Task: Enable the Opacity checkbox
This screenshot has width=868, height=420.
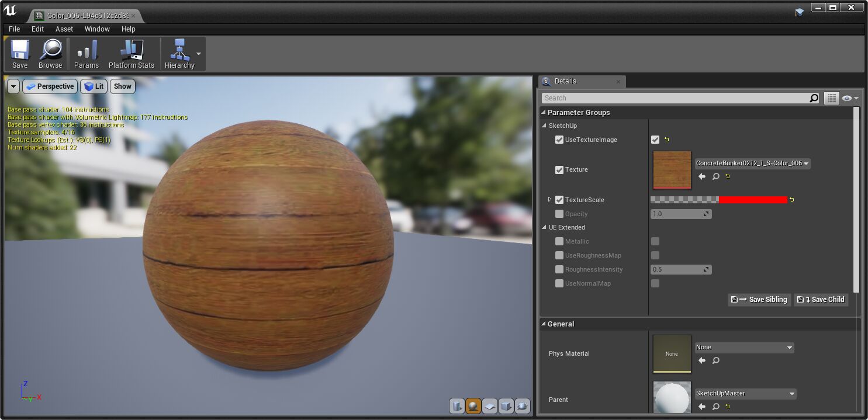Action: coord(559,214)
